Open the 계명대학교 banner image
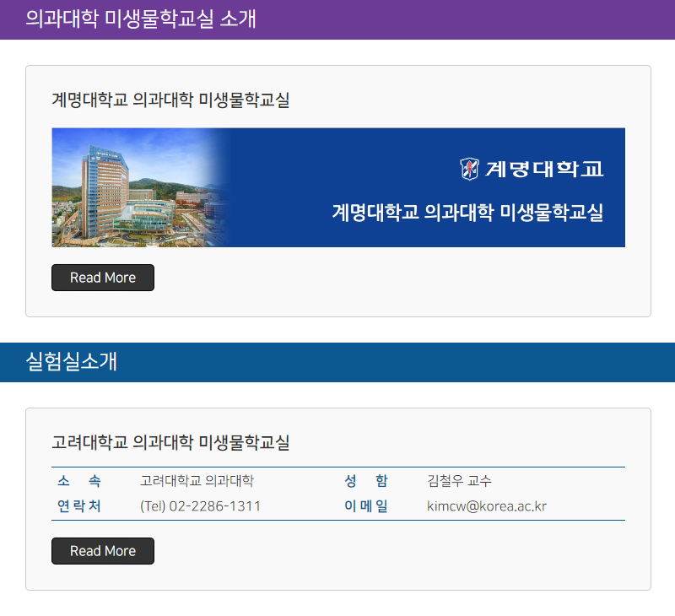Viewport: 675px width, 616px height. click(338, 187)
